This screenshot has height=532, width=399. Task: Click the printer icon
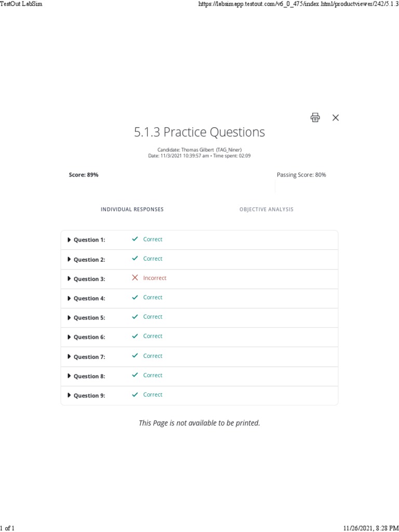click(x=315, y=117)
